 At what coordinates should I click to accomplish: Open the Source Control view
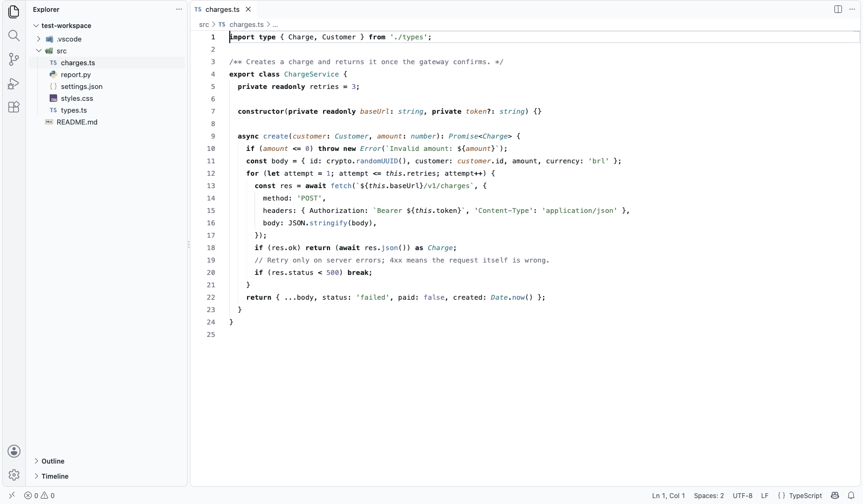tap(14, 59)
